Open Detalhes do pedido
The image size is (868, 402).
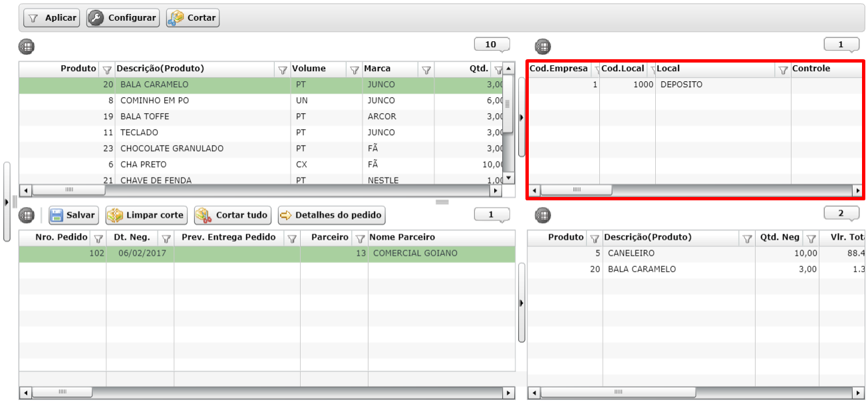click(331, 216)
